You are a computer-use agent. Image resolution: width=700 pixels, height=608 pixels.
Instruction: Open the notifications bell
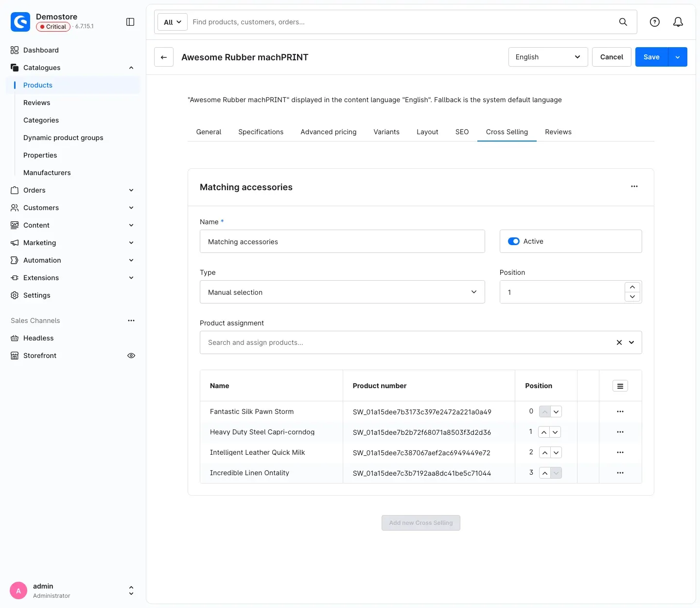(678, 22)
